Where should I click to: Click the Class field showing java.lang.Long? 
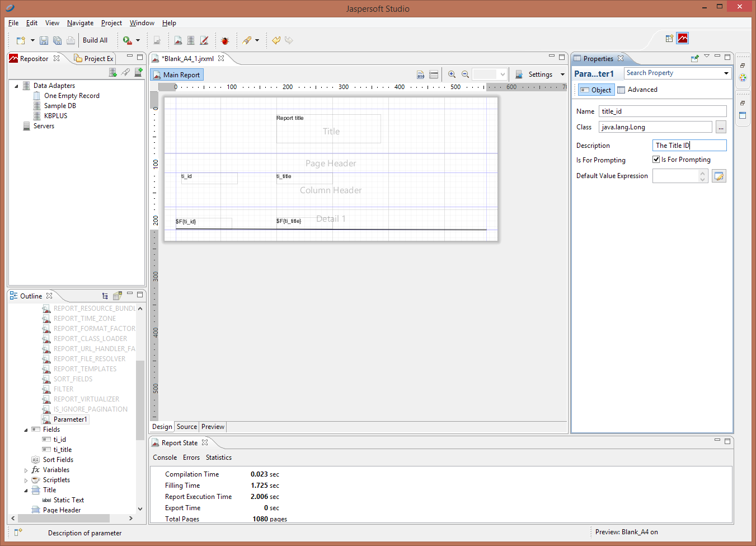click(x=655, y=127)
